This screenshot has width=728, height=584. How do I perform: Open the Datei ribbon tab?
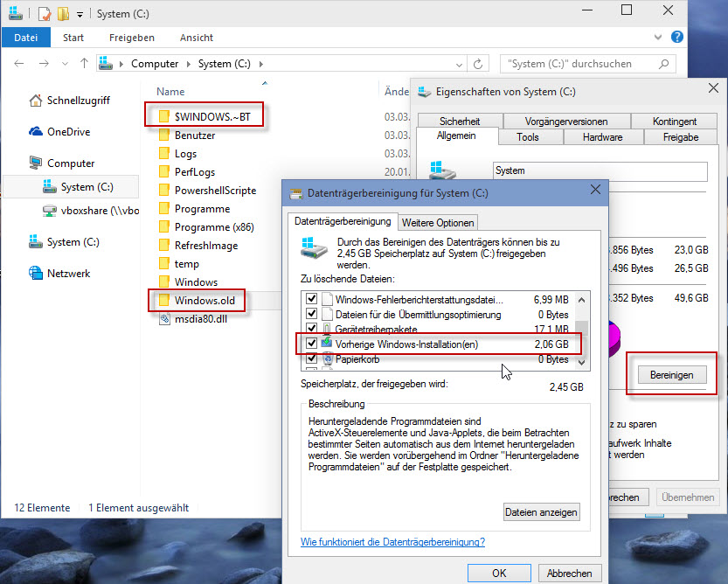pos(26,38)
